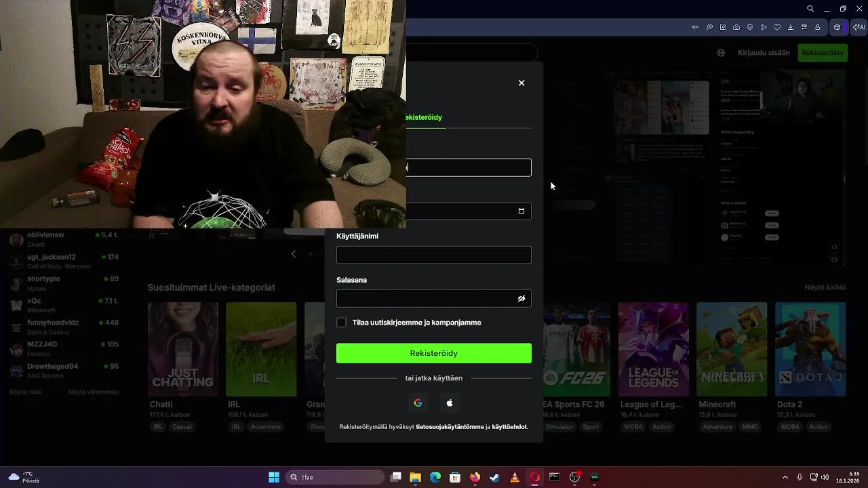Click into the Salasana password field

[x=434, y=298]
